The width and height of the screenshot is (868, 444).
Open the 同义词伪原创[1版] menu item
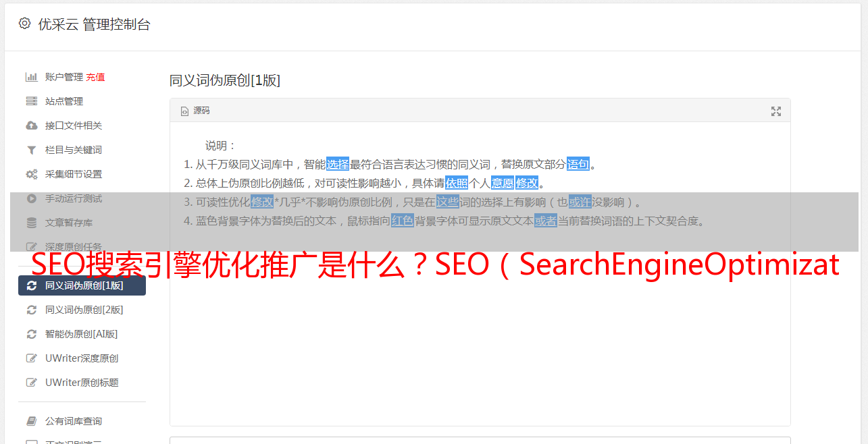[x=82, y=285]
